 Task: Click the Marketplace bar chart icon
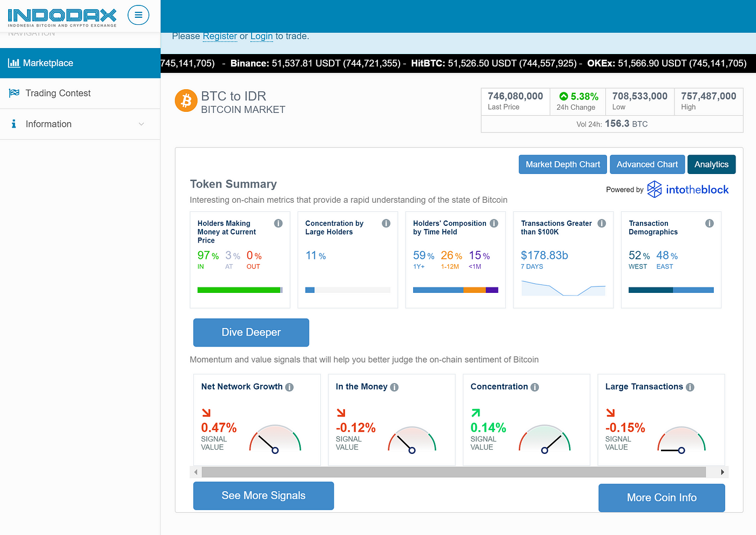[14, 63]
